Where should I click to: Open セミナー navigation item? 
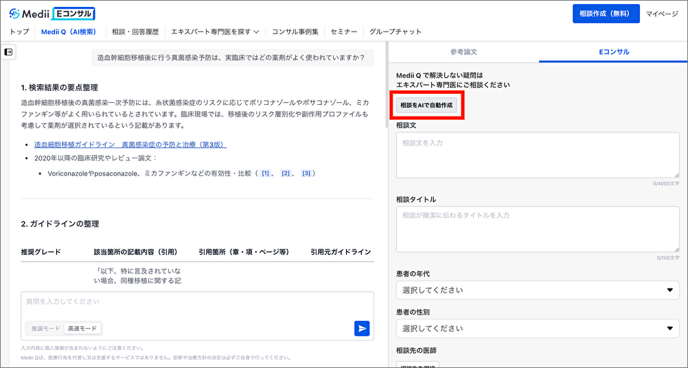[344, 32]
